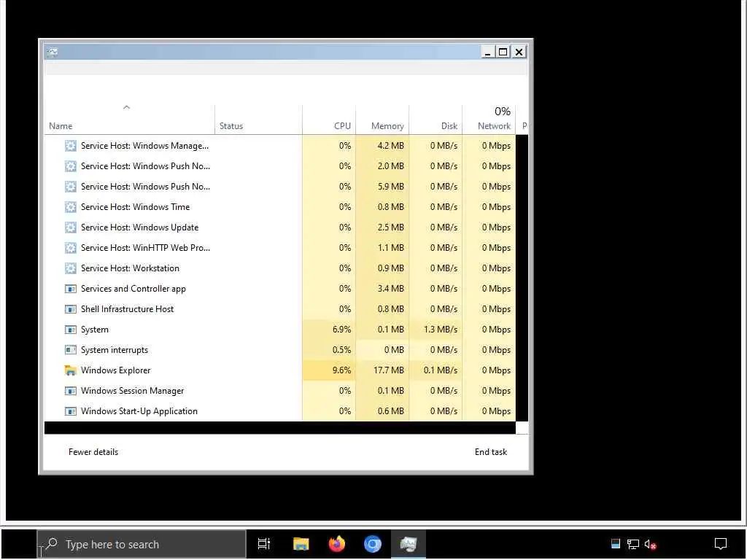Click the search magnifier icon
Image resolution: width=747 pixels, height=560 pixels.
pos(52,543)
